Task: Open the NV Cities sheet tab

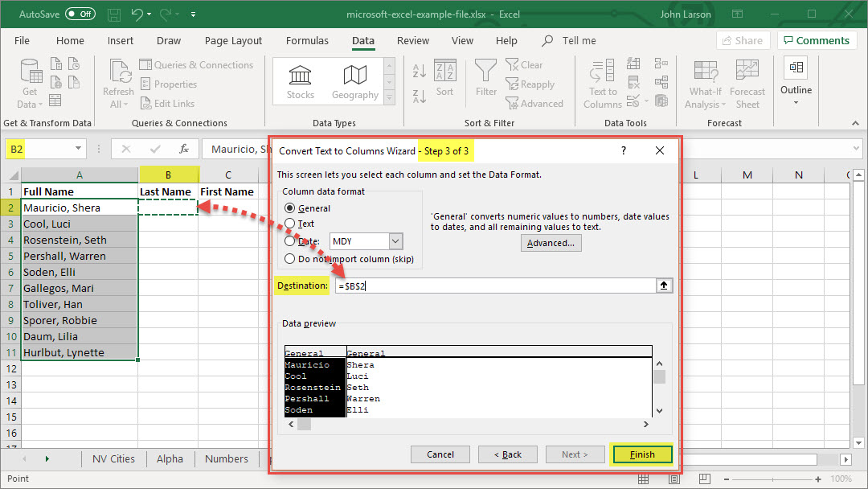Action: pyautogui.click(x=112, y=458)
